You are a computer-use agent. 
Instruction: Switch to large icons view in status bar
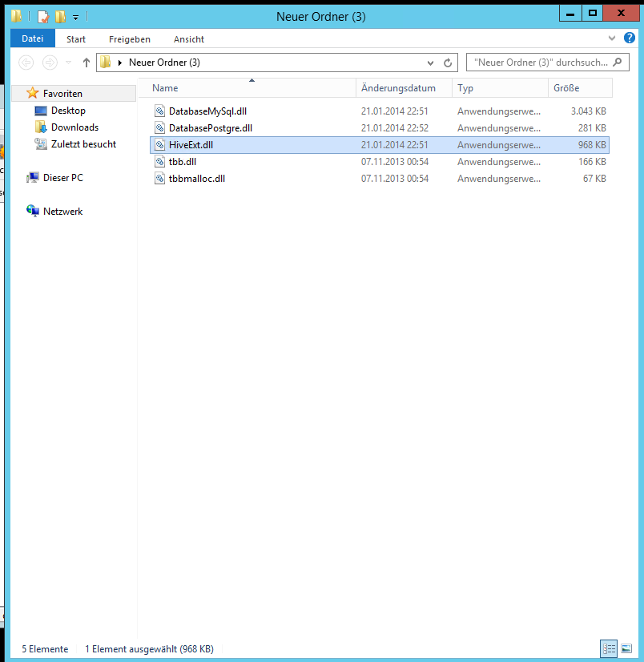pos(626,648)
